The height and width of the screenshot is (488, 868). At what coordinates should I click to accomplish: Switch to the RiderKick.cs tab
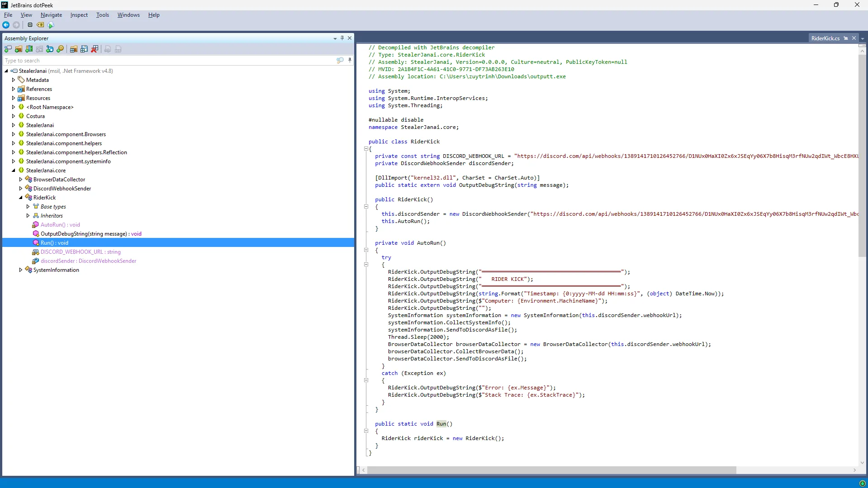point(825,38)
